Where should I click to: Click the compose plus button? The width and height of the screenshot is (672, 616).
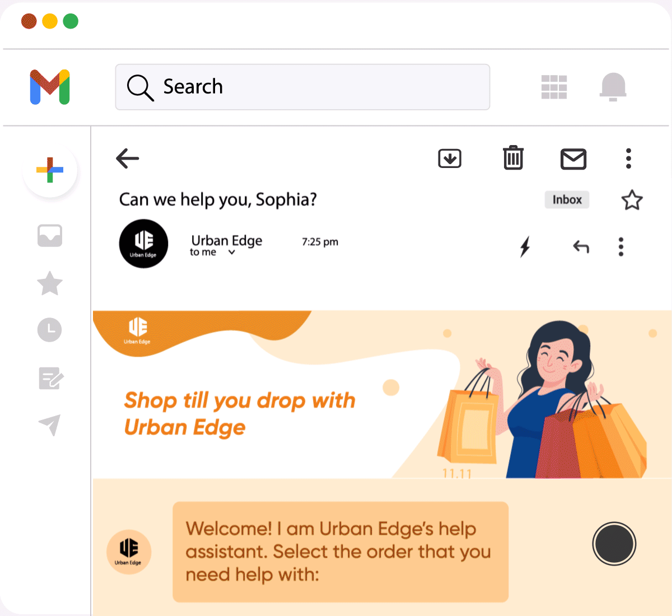pos(50,170)
